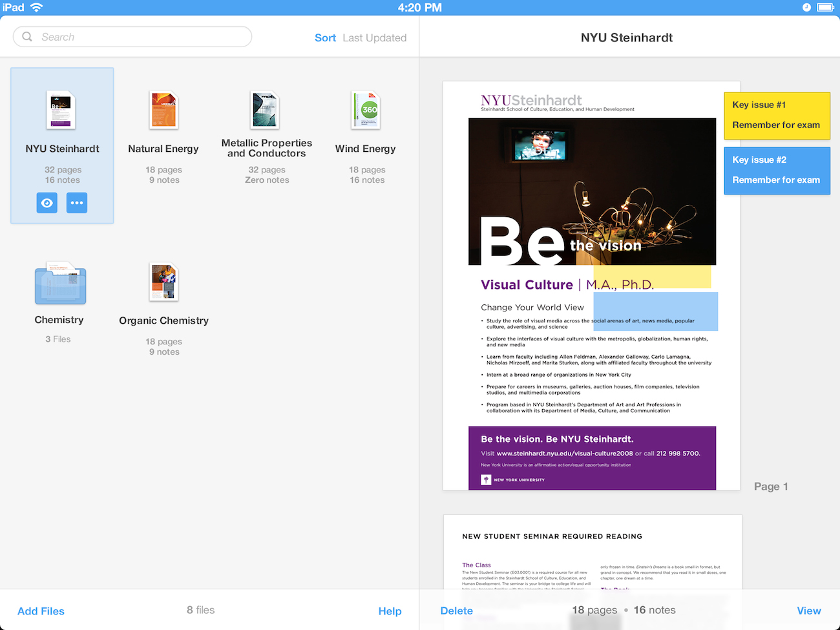Click the 'Chemistry' folder name

[59, 320]
